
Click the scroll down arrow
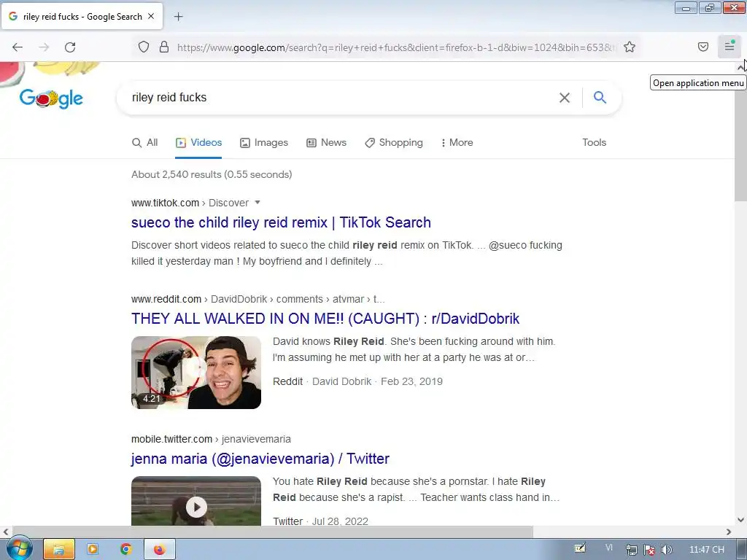741,520
